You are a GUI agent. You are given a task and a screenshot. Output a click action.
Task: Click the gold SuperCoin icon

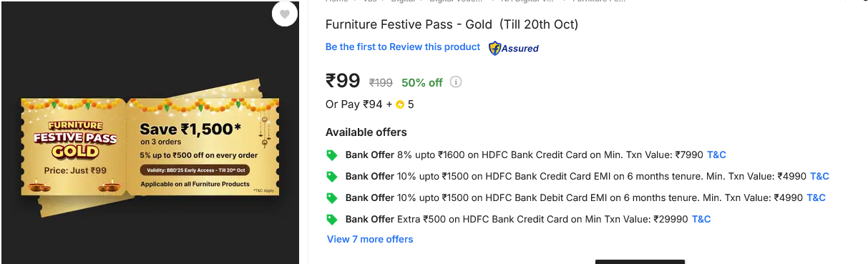[400, 104]
